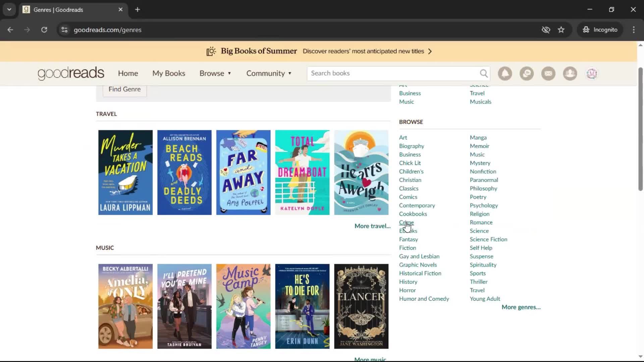Click the goodreads logo
Image resolution: width=644 pixels, height=362 pixels.
(71, 73)
